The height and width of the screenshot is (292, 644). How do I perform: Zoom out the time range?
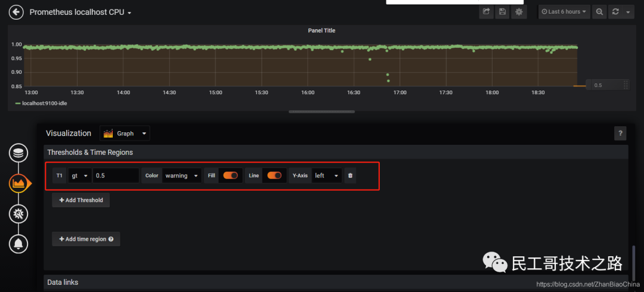click(599, 11)
